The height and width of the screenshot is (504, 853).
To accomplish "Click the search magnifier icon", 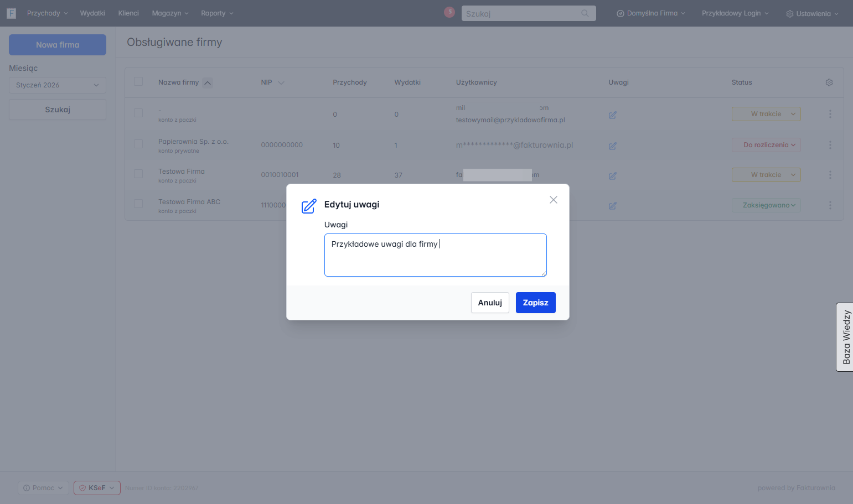I will pos(585,13).
